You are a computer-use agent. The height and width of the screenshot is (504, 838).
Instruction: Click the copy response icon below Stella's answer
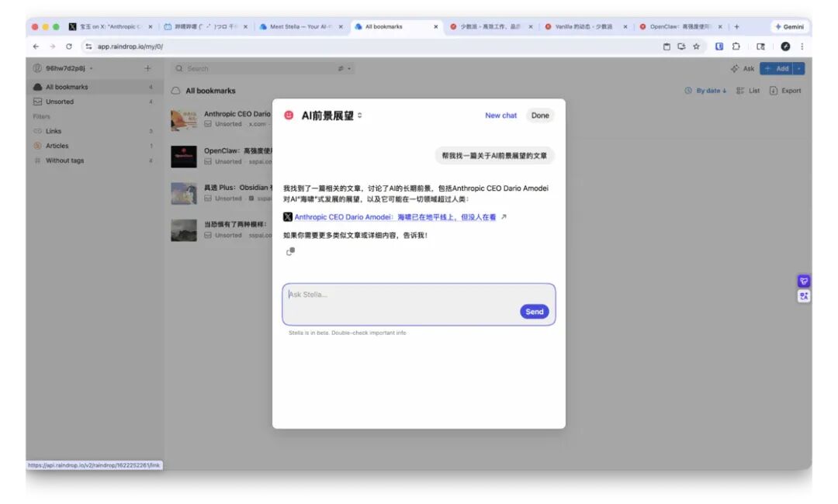pyautogui.click(x=290, y=251)
